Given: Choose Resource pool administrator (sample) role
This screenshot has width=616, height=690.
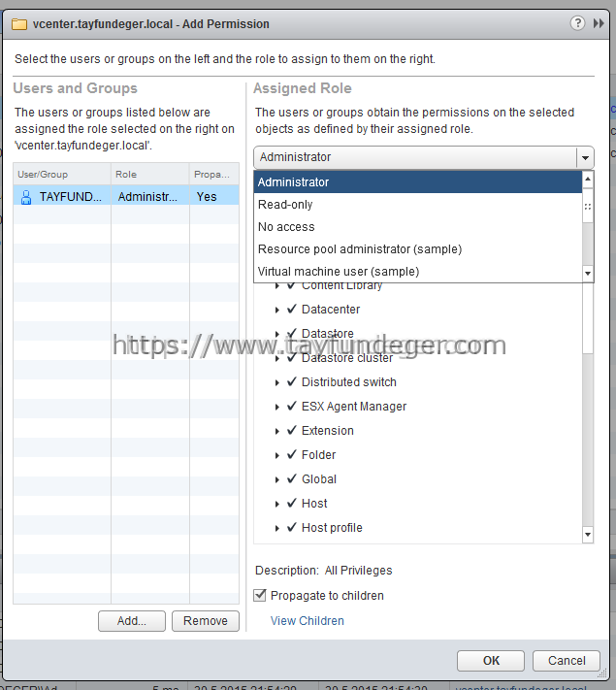Looking at the screenshot, I should click(x=418, y=249).
